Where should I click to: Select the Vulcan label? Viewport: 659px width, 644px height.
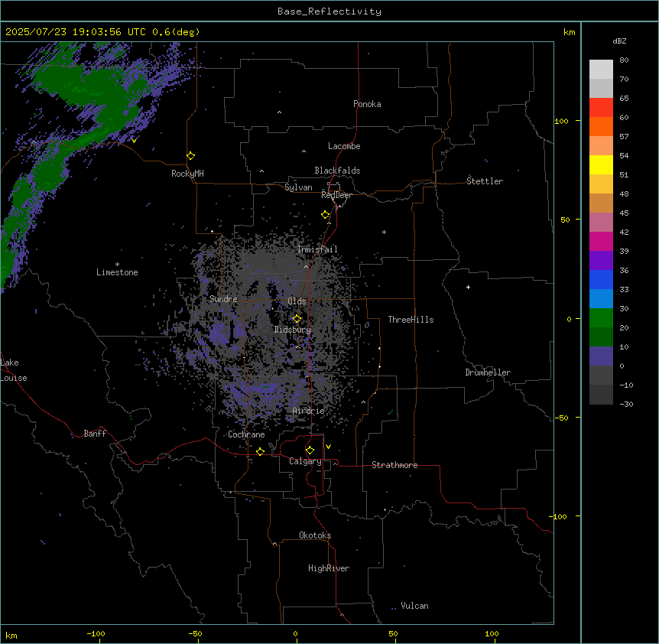point(415,606)
